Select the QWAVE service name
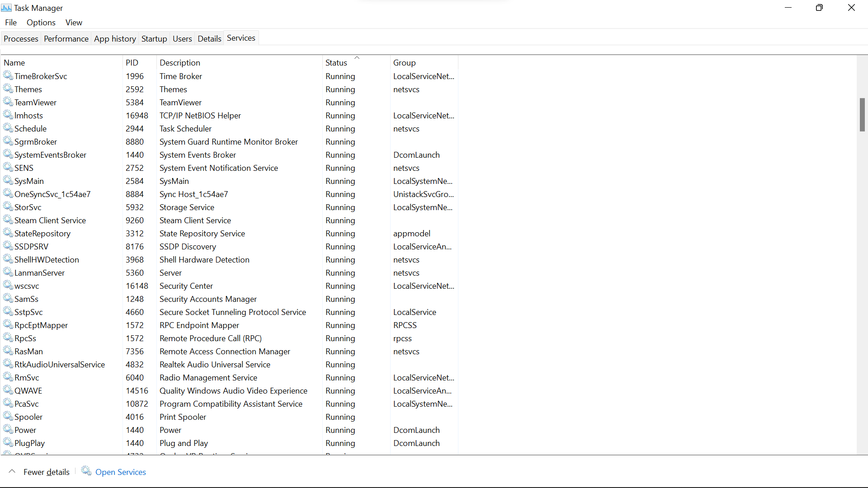The height and width of the screenshot is (488, 868). [x=28, y=391]
